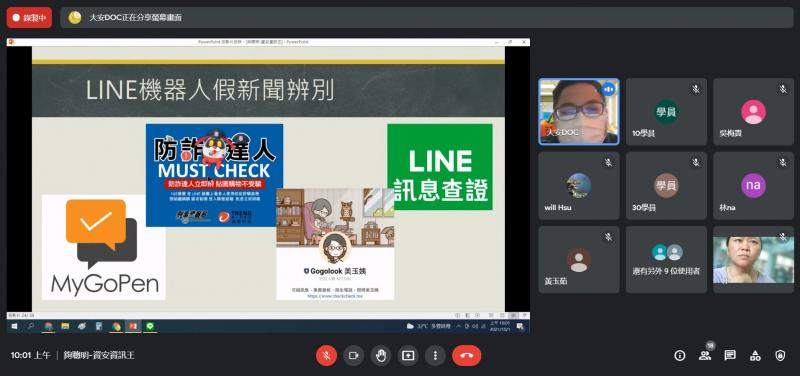Click the red recording indicator
Viewport: 800px width, 376px height.
[29, 17]
